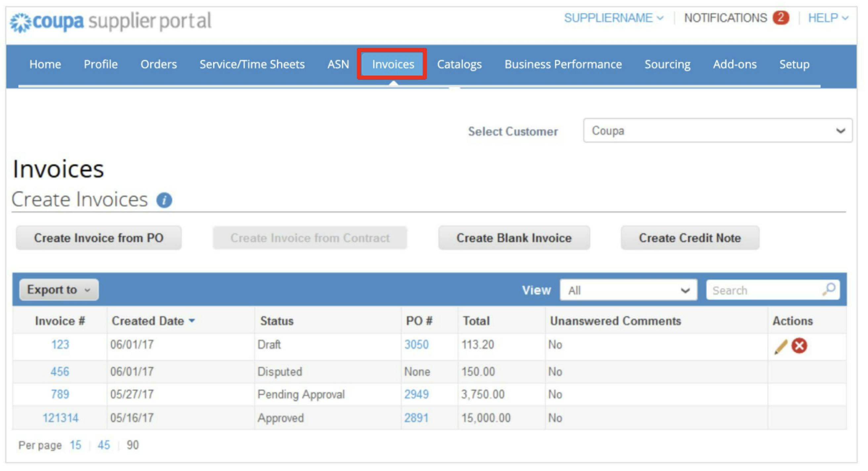Open invoice number 123
The height and width of the screenshot is (471, 868).
click(60, 345)
